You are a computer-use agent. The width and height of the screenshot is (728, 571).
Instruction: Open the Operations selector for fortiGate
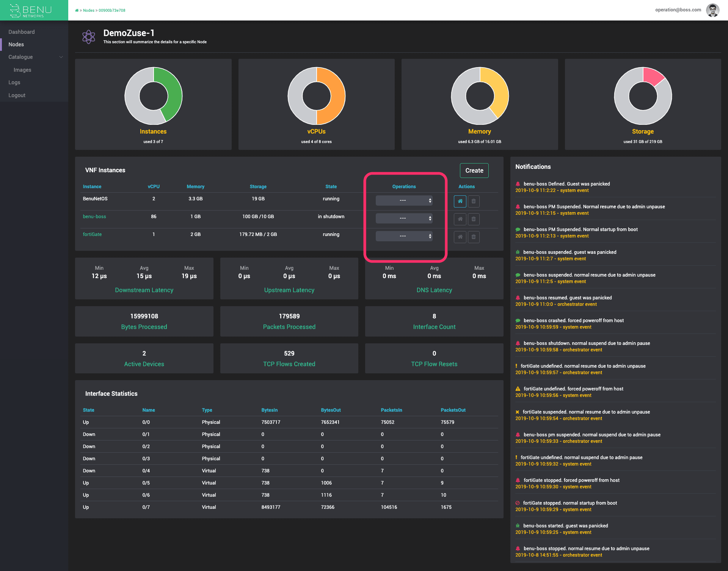pyautogui.click(x=403, y=236)
